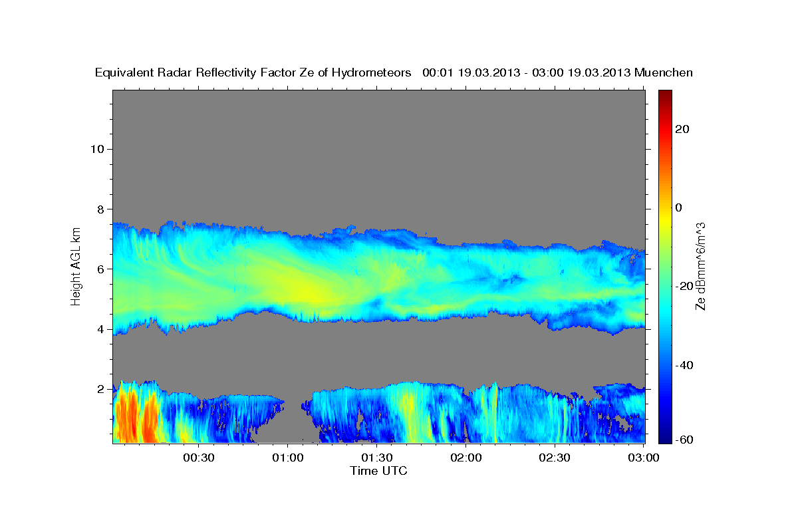798x532 pixels.
Task: Click the '01:30' time tick label
Action: point(376,458)
